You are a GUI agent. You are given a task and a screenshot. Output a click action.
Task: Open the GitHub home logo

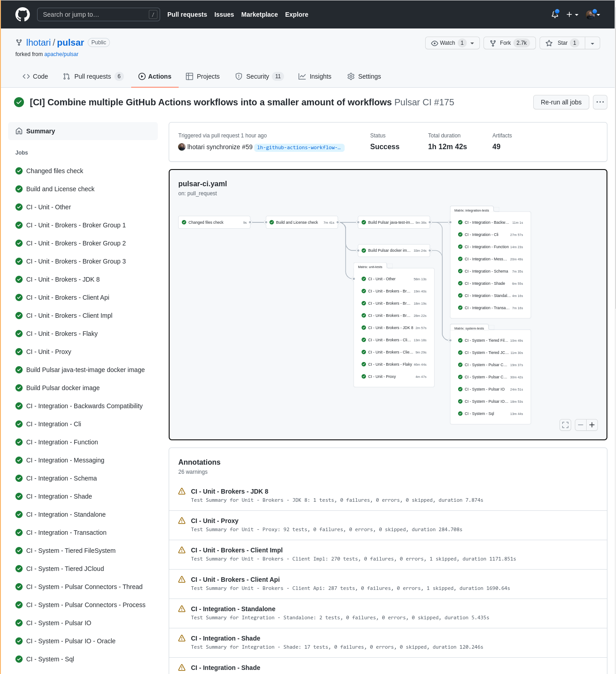pos(23,14)
